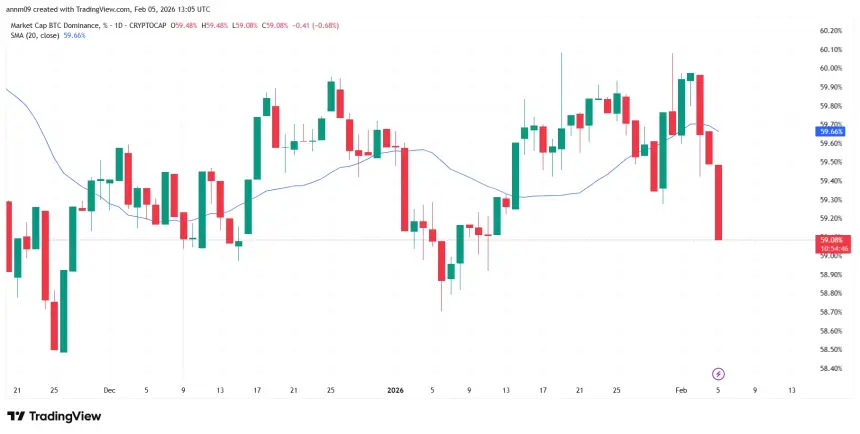Click the 58.40% price axis label
Viewport: 860px width, 434px height.
point(832,368)
